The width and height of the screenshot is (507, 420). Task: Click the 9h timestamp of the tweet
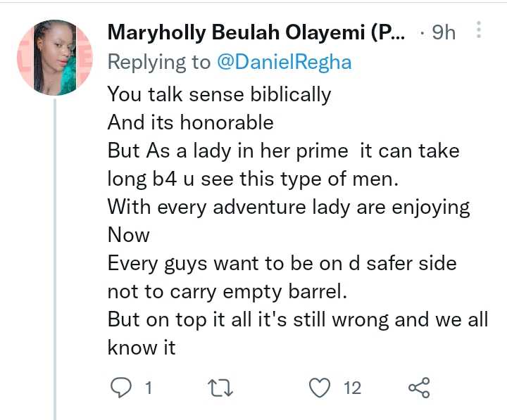(444, 32)
